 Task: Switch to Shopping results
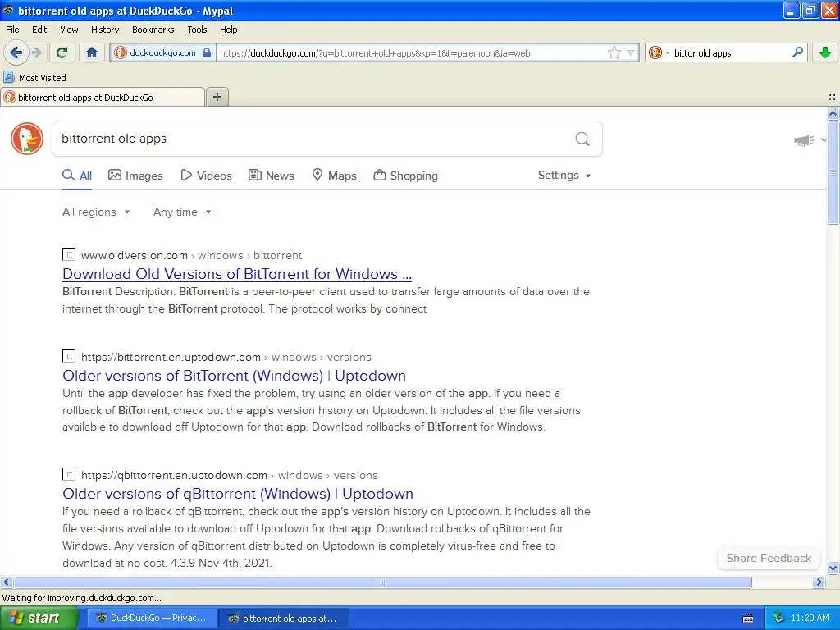[405, 176]
